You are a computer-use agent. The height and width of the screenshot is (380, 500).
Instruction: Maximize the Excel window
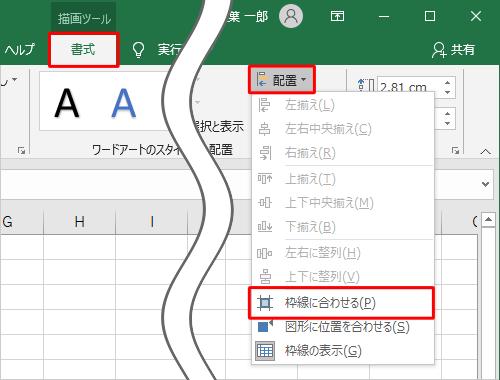point(430,16)
